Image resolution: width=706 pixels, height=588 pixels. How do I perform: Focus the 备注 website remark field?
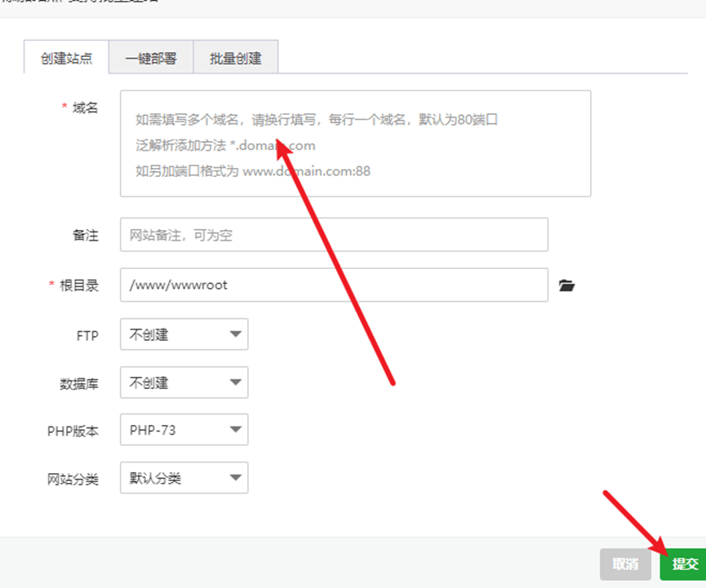[x=334, y=235]
